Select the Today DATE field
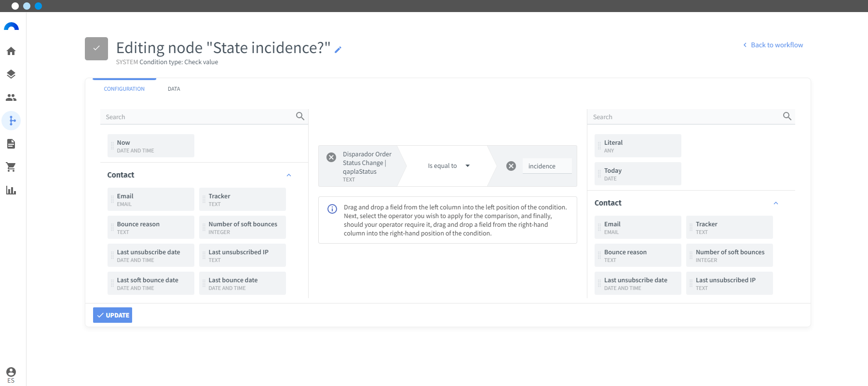The image size is (868, 386). (638, 174)
